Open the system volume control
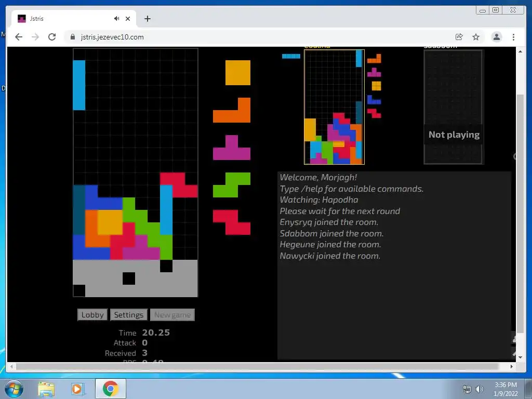The height and width of the screenshot is (399, 532). click(x=480, y=389)
